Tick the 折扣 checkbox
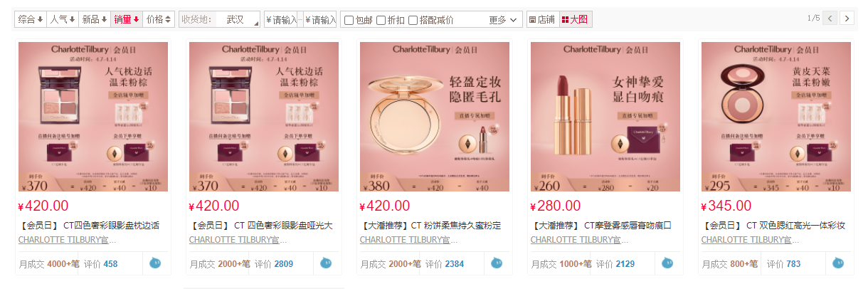Screen dimensions: 868x289 coord(391,20)
